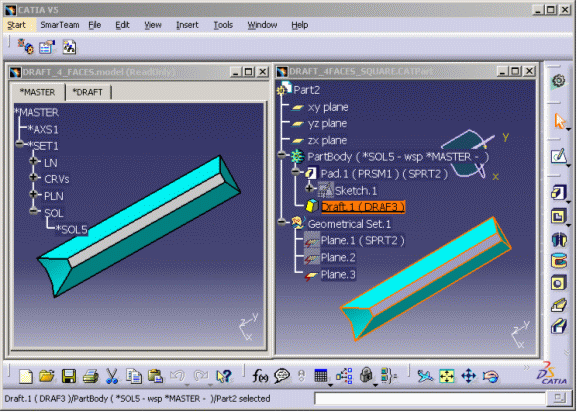This screenshot has width=577, height=412.
Task: Open the Sketcher tool icon
Action: point(558,157)
